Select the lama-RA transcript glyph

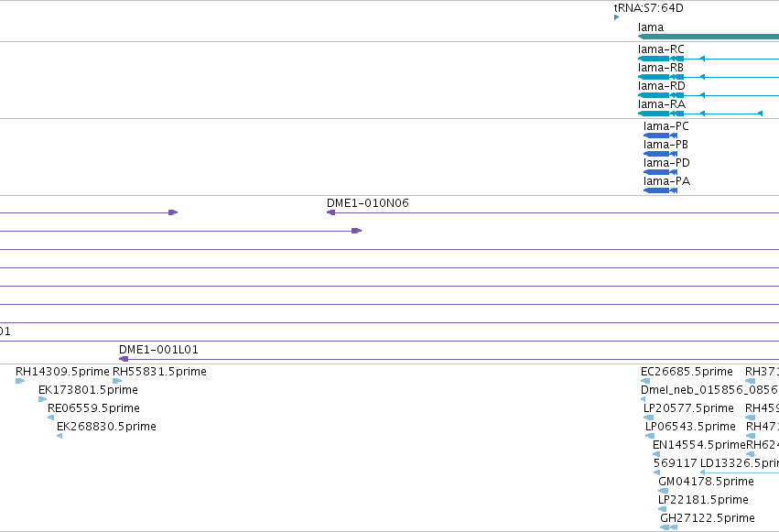700,114
